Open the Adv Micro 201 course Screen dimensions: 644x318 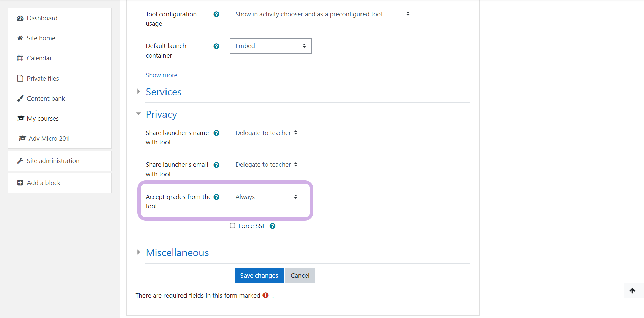coord(49,138)
